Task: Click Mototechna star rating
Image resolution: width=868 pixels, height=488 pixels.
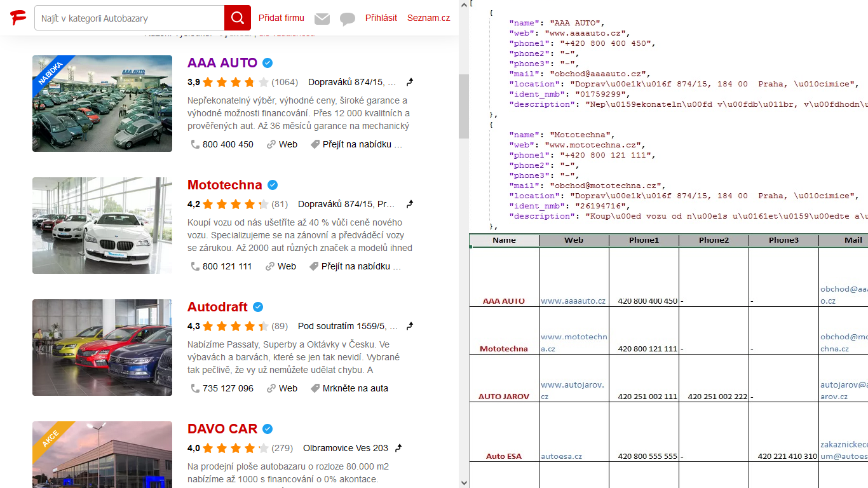Action: point(235,204)
